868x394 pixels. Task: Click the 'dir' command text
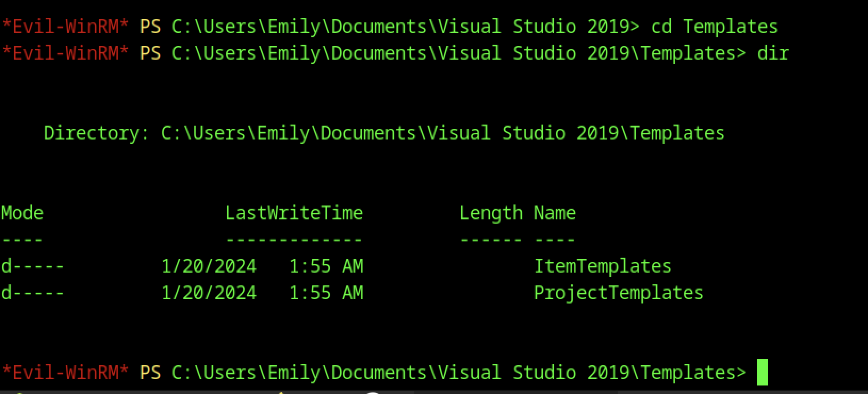coord(773,53)
